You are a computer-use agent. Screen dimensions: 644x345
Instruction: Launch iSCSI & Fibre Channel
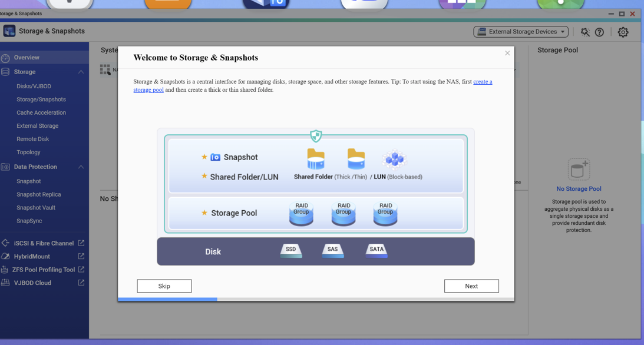coord(44,243)
